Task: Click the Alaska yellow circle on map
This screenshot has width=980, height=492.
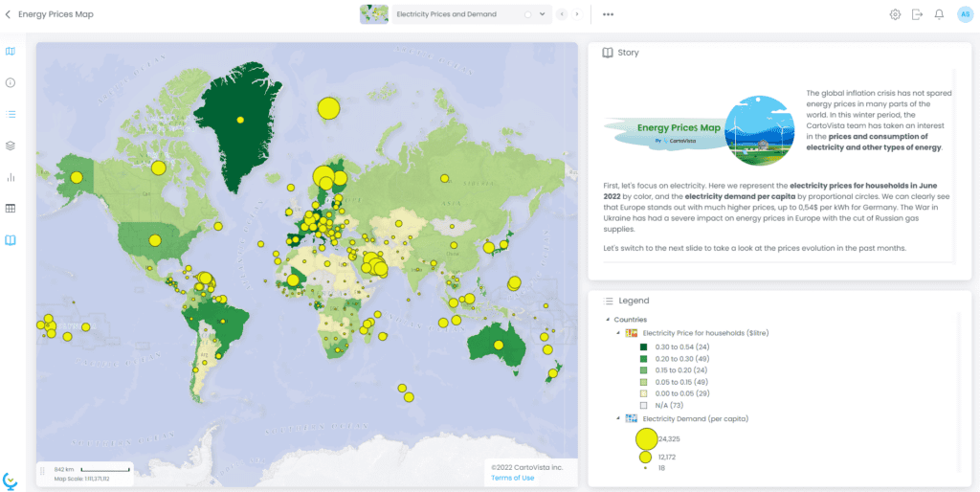Action: (x=77, y=177)
